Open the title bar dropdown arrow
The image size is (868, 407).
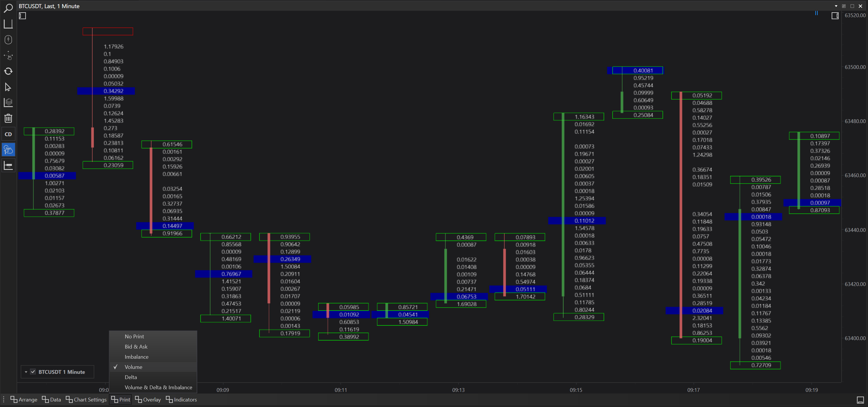836,6
